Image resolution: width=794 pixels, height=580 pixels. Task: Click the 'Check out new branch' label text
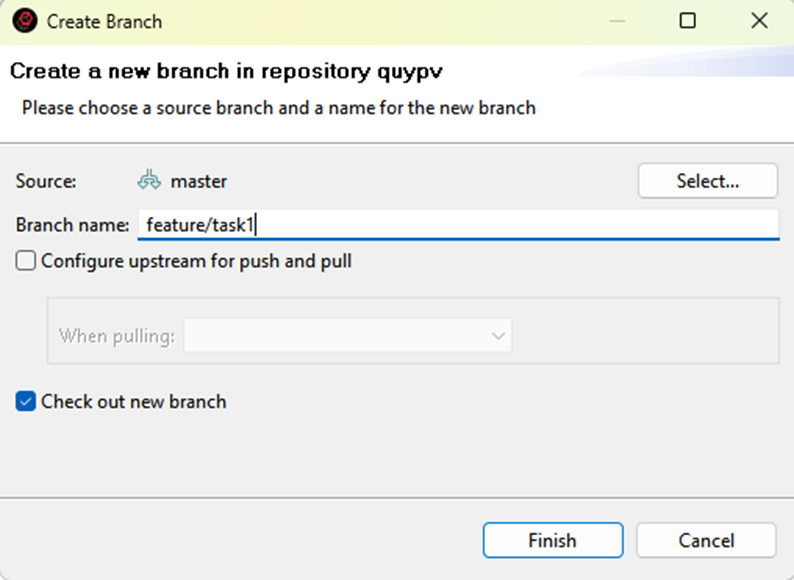(133, 402)
